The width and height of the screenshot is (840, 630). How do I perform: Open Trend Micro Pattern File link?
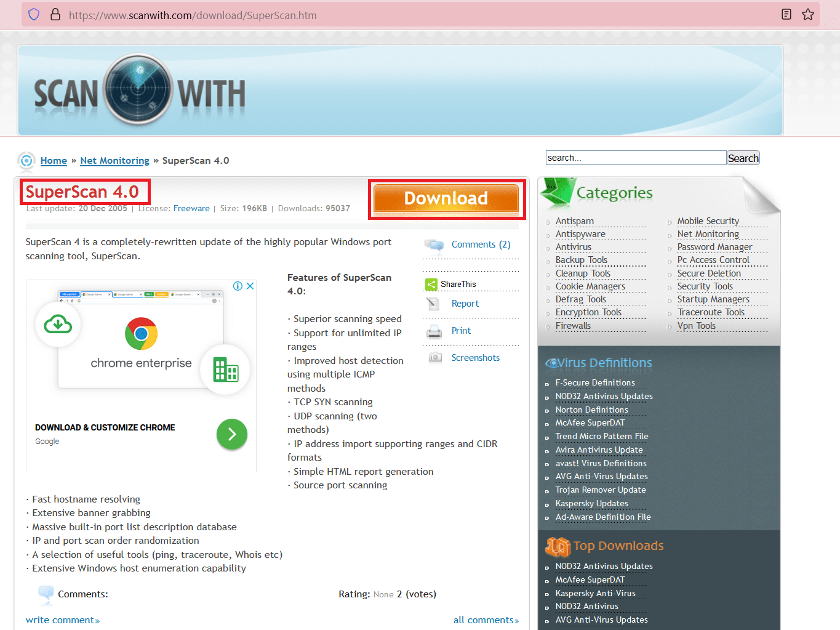(x=602, y=437)
